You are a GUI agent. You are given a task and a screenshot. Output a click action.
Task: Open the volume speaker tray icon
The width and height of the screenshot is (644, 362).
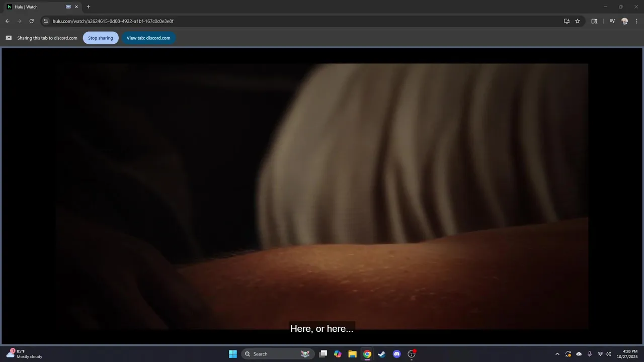(608, 354)
